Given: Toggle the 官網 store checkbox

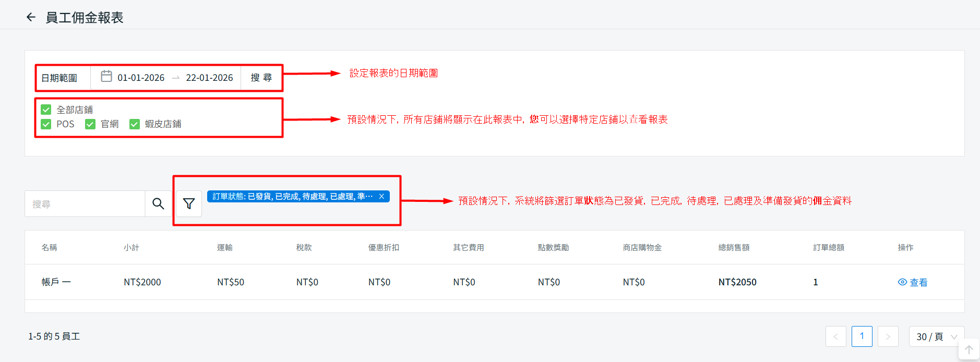Looking at the screenshot, I should pyautogui.click(x=90, y=124).
